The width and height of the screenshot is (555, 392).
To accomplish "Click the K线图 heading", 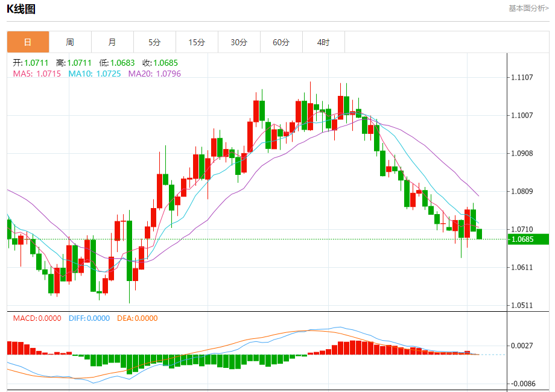I will click(21, 9).
